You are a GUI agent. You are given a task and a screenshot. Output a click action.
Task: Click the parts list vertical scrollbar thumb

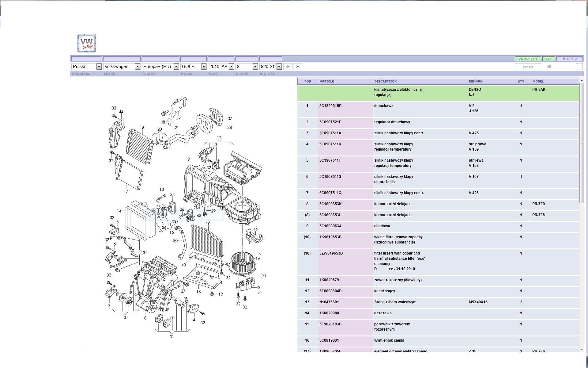(x=582, y=143)
